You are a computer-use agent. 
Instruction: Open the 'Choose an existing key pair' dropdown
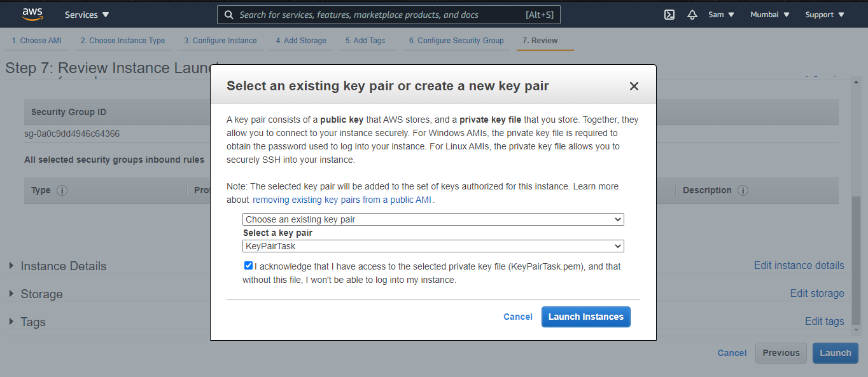(x=433, y=219)
